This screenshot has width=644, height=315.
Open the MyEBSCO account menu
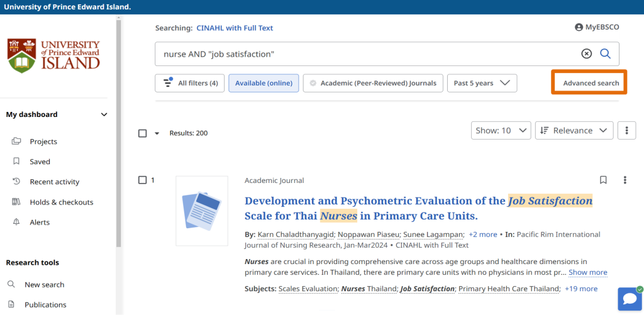point(596,28)
